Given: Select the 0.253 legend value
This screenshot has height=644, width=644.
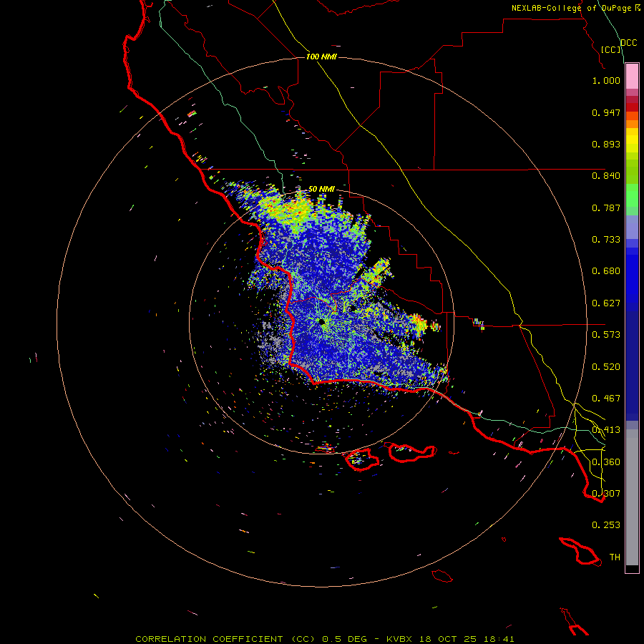Looking at the screenshot, I should 606,525.
